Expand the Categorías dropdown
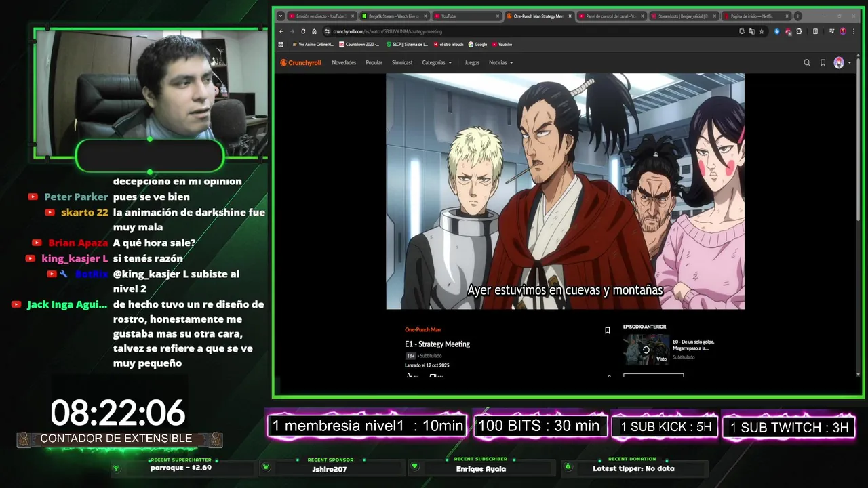The height and width of the screenshot is (488, 868). point(437,63)
